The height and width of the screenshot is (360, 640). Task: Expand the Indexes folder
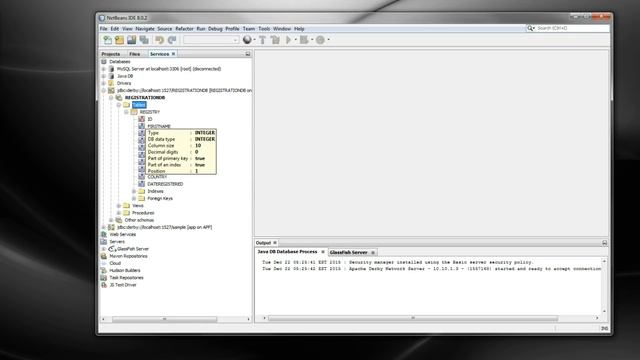pyautogui.click(x=134, y=191)
